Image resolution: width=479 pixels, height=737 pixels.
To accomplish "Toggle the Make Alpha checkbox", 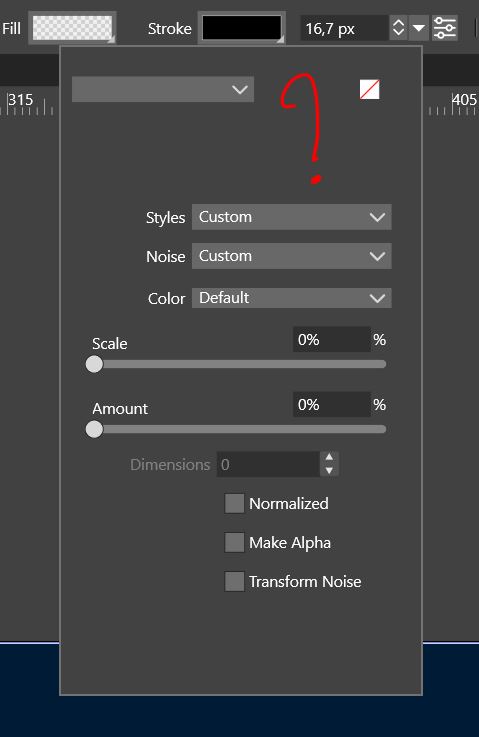I will click(234, 542).
